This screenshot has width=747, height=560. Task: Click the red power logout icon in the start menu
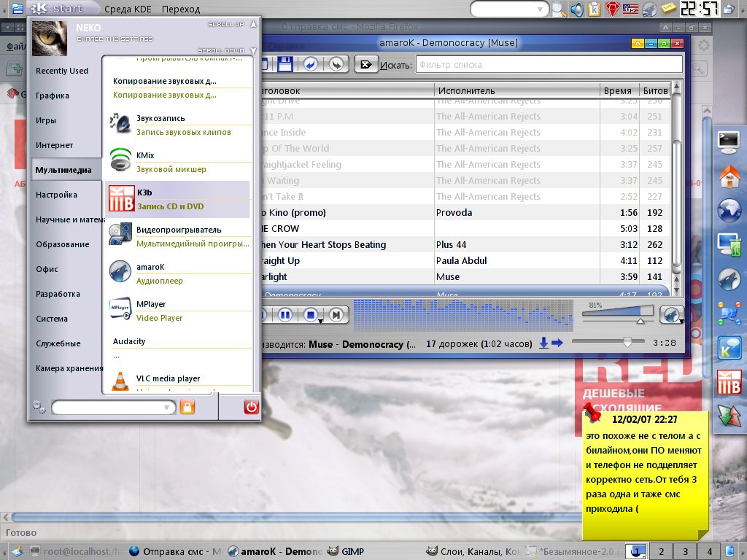(x=251, y=407)
